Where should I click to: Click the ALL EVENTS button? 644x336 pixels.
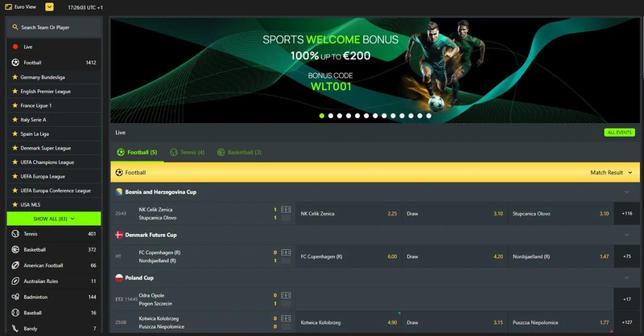pyautogui.click(x=619, y=132)
